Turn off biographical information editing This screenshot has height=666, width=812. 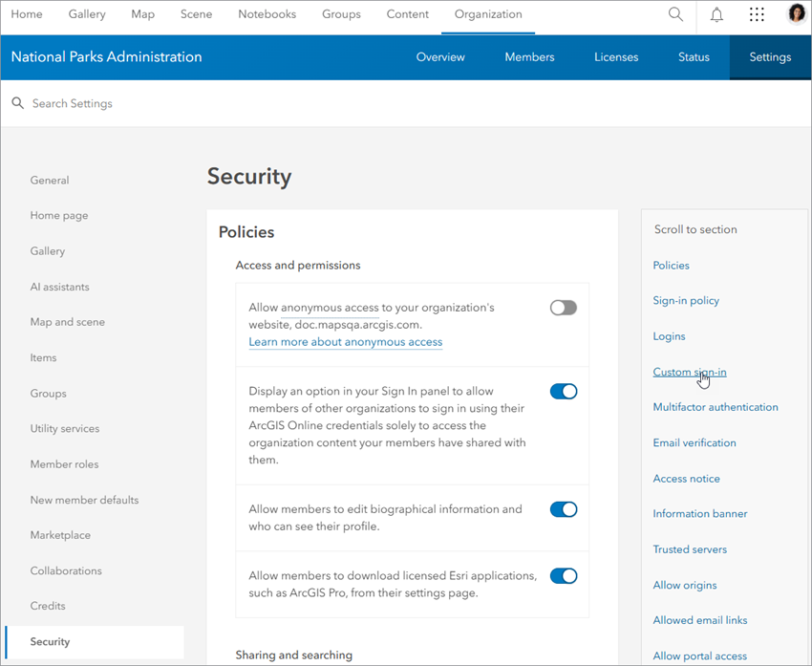[x=563, y=508]
